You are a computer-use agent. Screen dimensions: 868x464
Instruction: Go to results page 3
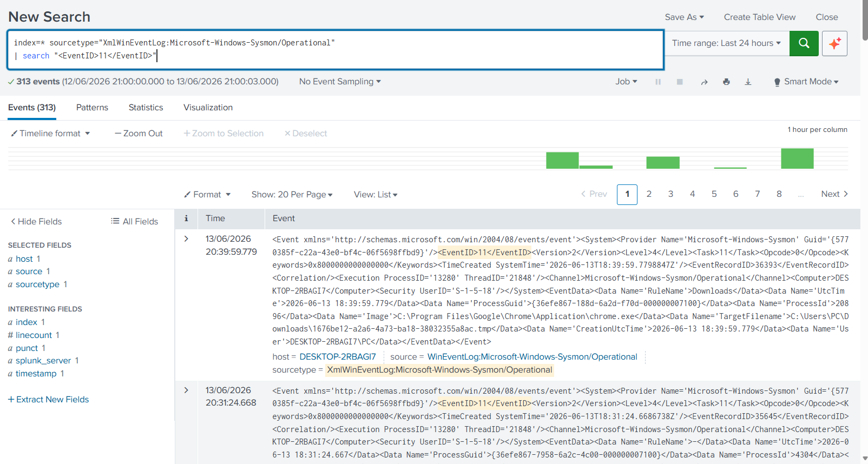(x=670, y=194)
